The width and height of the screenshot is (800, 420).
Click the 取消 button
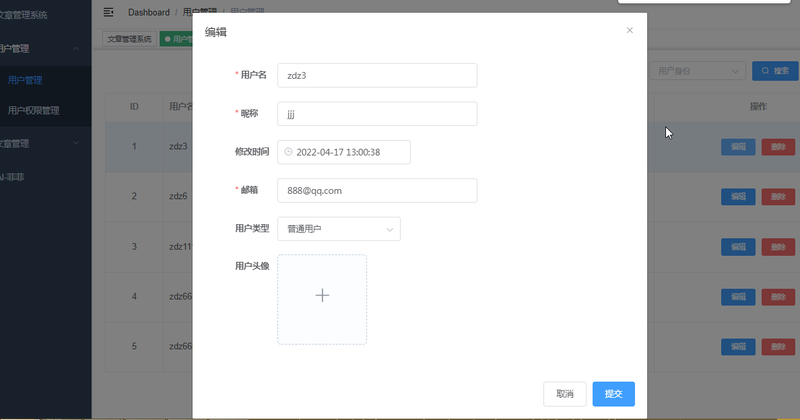click(565, 394)
